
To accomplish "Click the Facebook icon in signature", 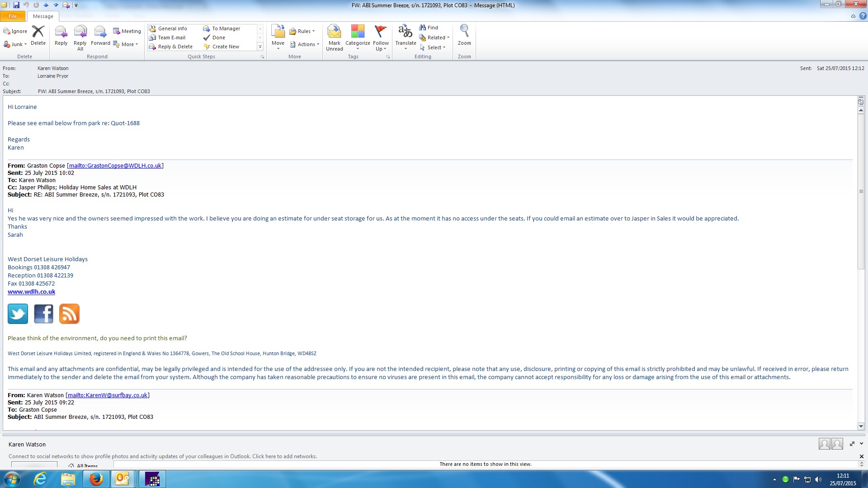I will click(x=43, y=314).
